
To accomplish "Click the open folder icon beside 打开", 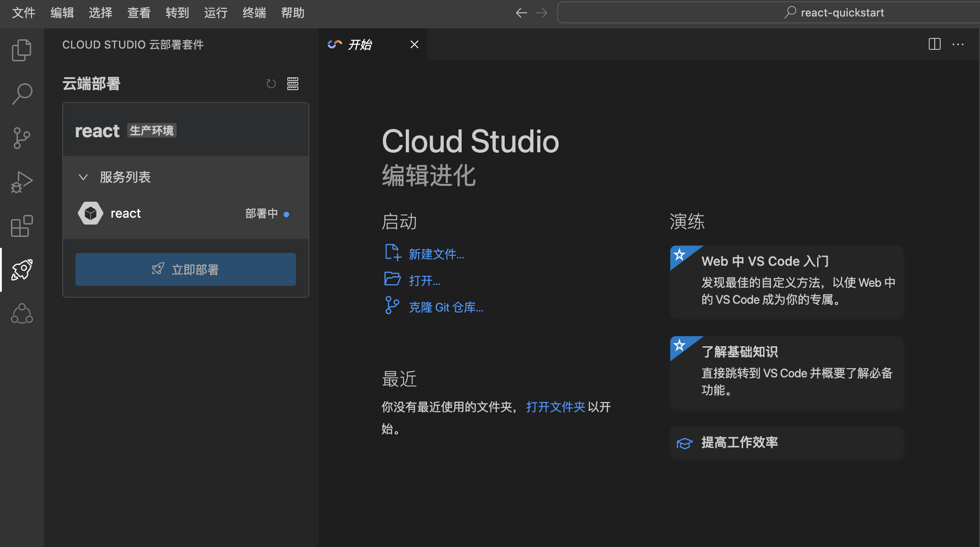I will point(393,279).
